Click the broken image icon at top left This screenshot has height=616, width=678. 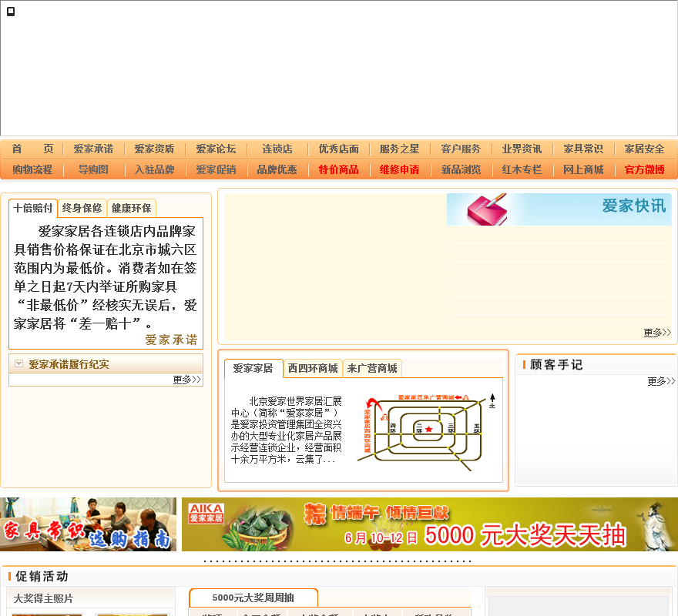(x=11, y=12)
